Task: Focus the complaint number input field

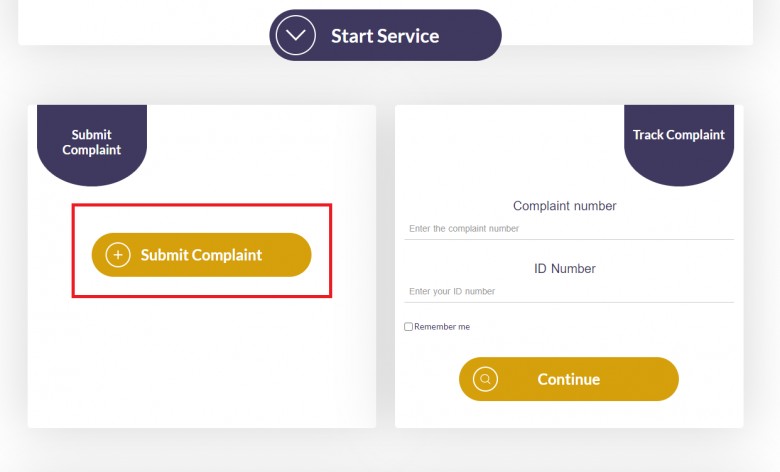Action: [569, 229]
